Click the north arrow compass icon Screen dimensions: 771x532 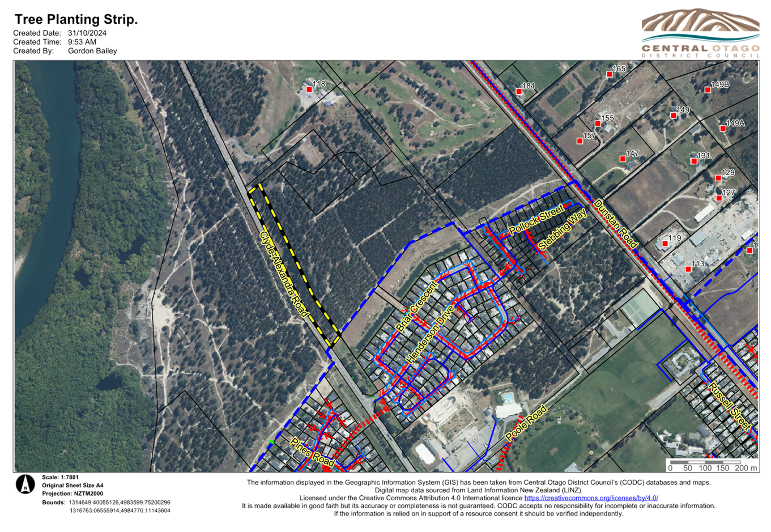click(25, 485)
